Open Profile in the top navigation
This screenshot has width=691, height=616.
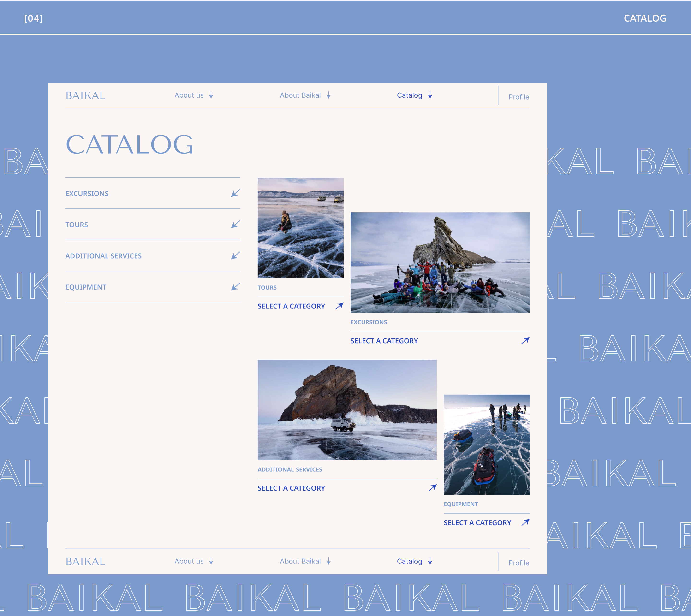pyautogui.click(x=518, y=97)
